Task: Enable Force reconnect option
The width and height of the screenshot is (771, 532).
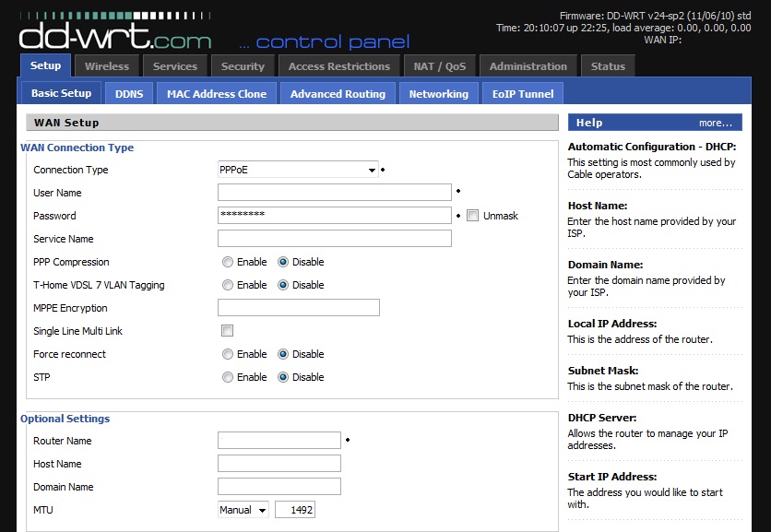Action: tap(228, 354)
